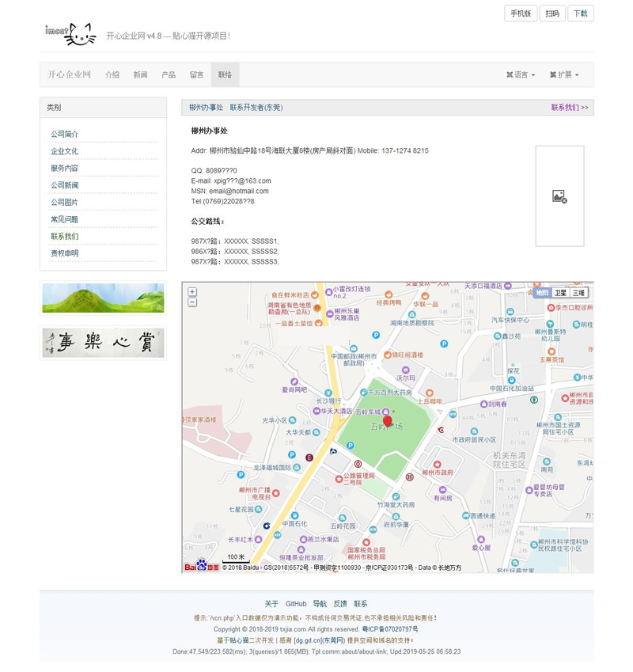The height and width of the screenshot is (672, 633).
Task: Open 公司新闻 in the sidebar
Action: (65, 185)
